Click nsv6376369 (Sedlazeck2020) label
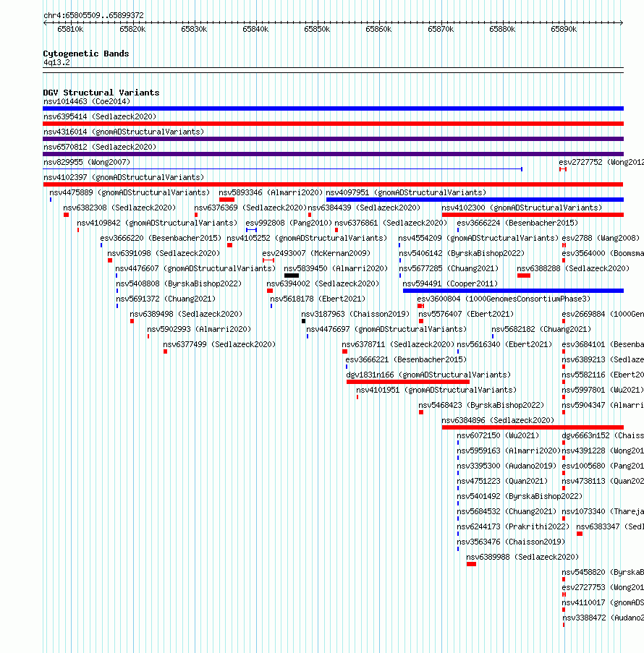 [x=250, y=208]
